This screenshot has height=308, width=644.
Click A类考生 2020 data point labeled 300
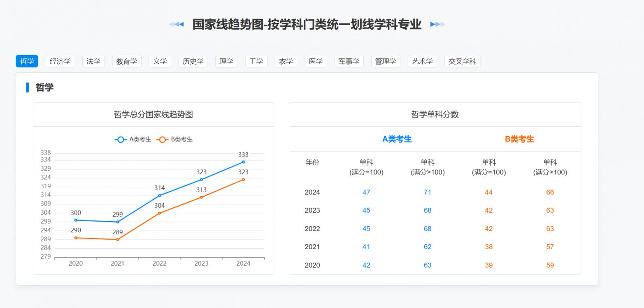point(76,220)
